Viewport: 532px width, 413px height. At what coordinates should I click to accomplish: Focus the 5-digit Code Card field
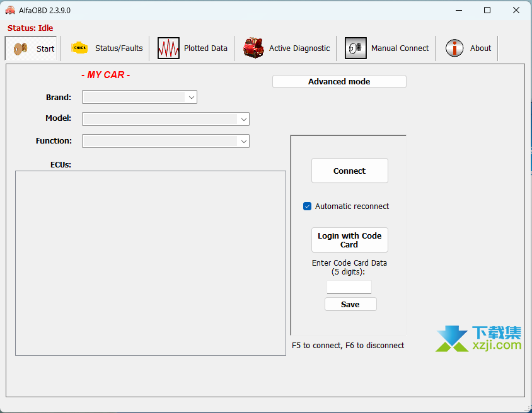[x=349, y=287]
